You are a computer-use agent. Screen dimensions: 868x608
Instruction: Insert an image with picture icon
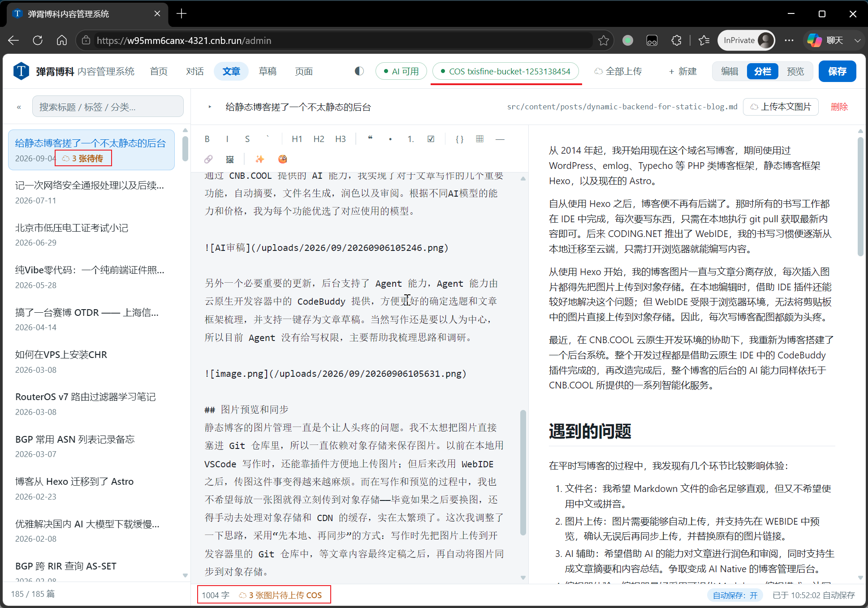pyautogui.click(x=230, y=159)
